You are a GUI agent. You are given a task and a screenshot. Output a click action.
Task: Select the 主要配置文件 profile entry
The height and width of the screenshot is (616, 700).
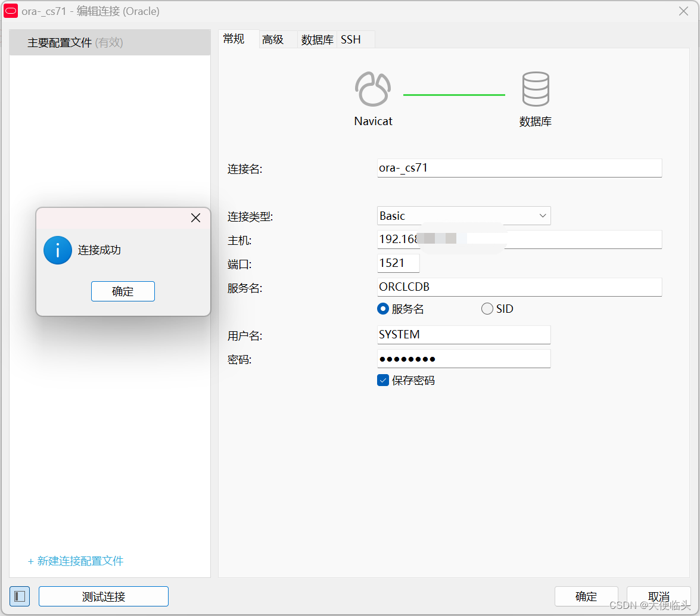[x=110, y=42]
